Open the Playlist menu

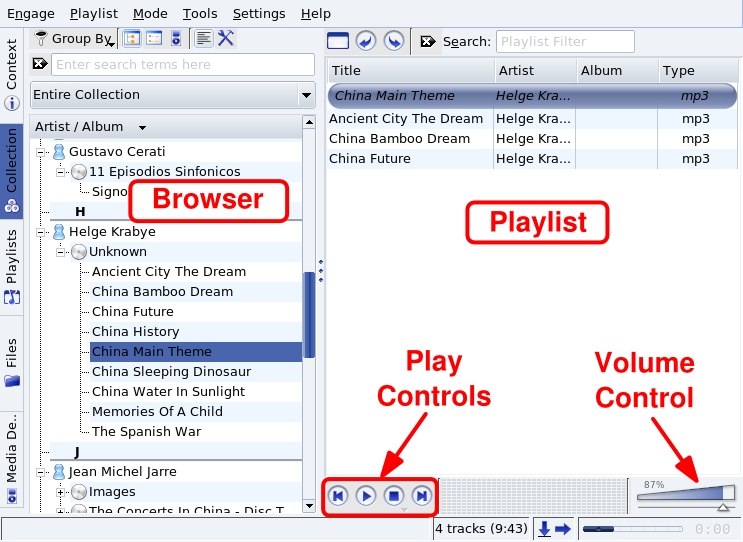(93, 14)
